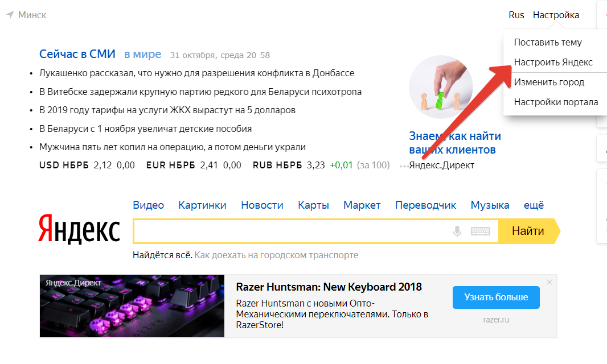Choose Настроить Яндекс from menu
The height and width of the screenshot is (364, 607).
tap(553, 63)
